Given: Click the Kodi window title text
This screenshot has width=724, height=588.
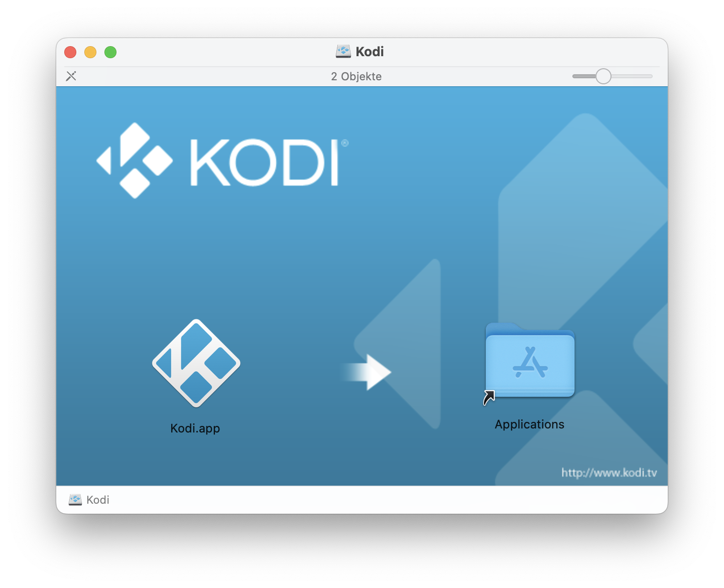Looking at the screenshot, I should [370, 52].
